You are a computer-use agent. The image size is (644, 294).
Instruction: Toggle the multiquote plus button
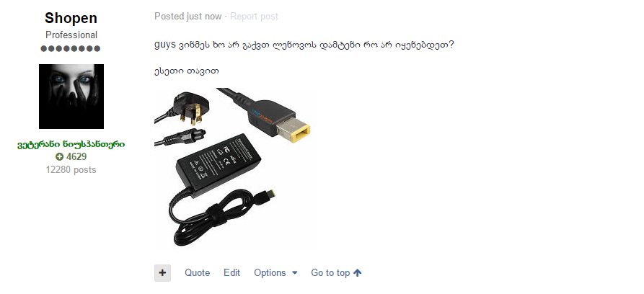click(163, 273)
